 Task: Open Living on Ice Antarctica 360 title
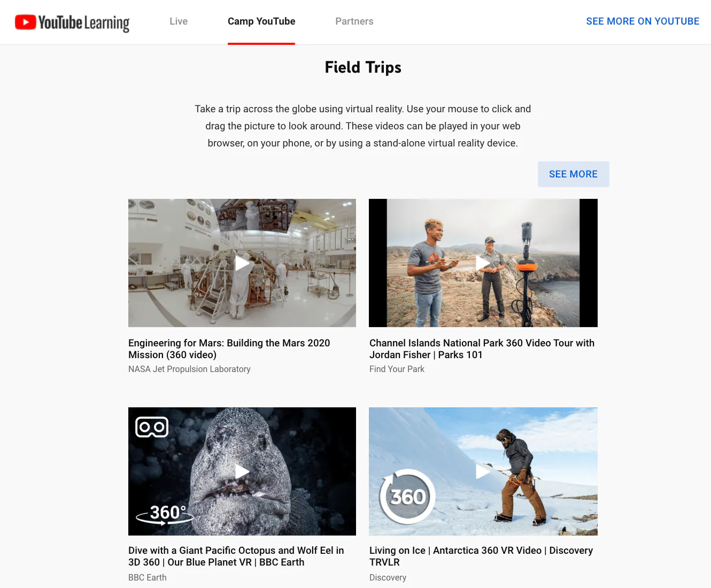click(481, 556)
